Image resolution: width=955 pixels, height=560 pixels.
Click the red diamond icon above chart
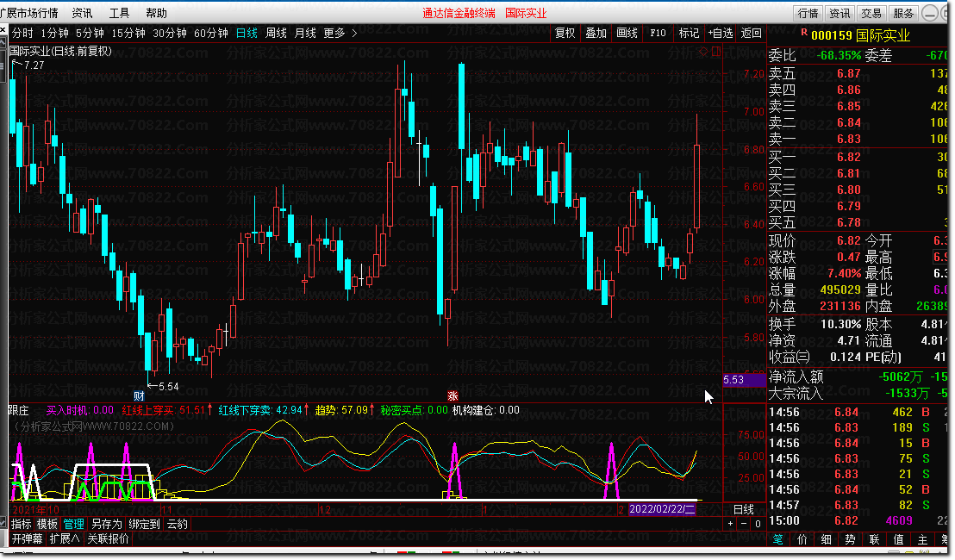pos(703,52)
